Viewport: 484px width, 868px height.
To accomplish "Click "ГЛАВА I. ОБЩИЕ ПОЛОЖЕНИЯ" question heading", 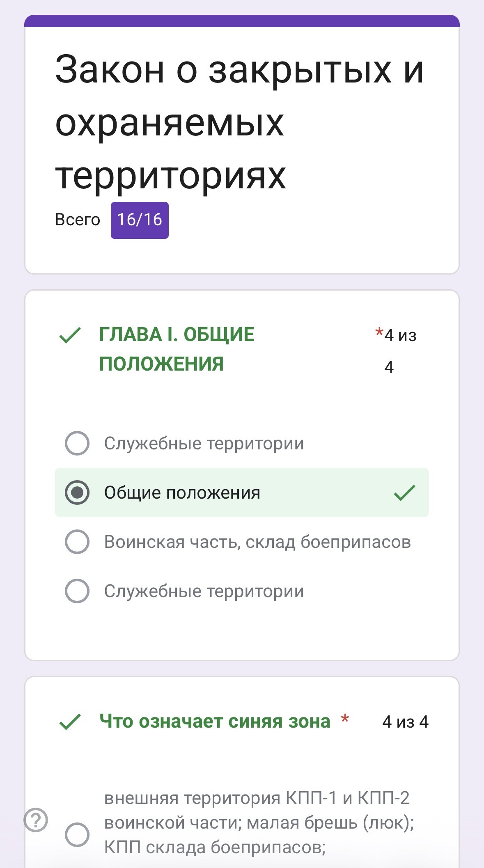I will click(x=177, y=349).
